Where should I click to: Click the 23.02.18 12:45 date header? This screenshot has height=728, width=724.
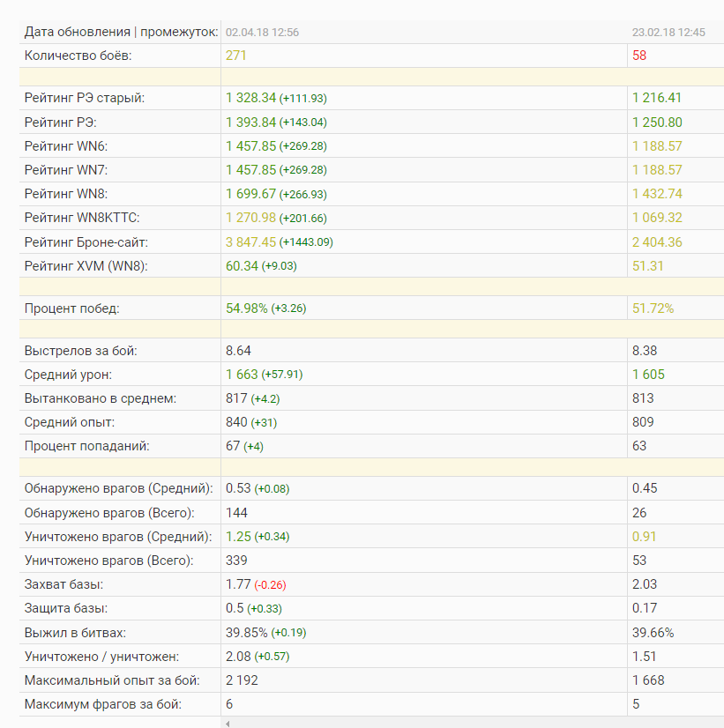click(x=668, y=32)
